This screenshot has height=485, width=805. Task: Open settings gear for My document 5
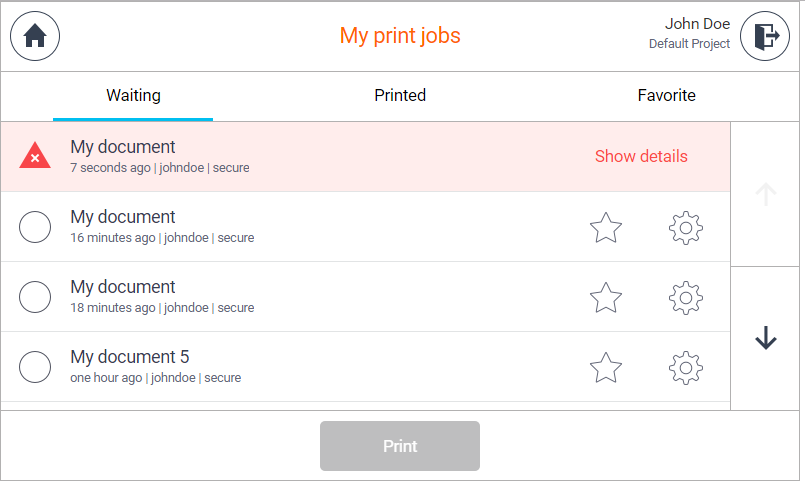pos(686,368)
